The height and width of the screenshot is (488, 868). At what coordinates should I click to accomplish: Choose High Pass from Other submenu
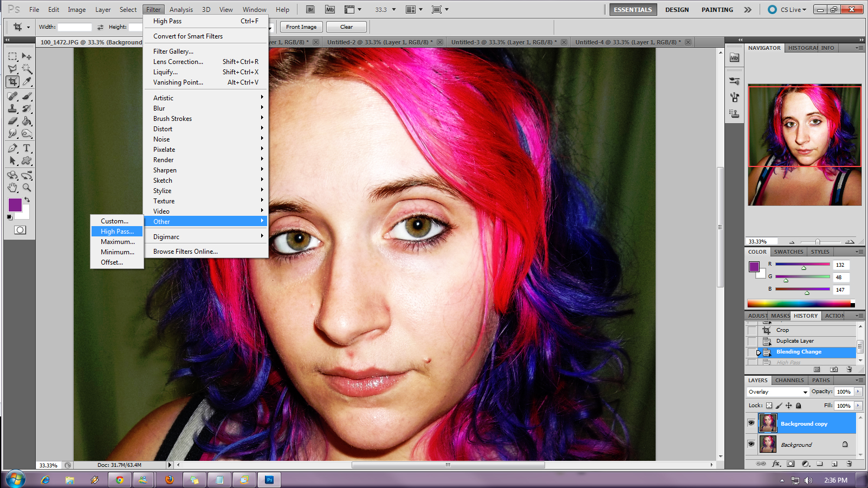pyautogui.click(x=117, y=232)
